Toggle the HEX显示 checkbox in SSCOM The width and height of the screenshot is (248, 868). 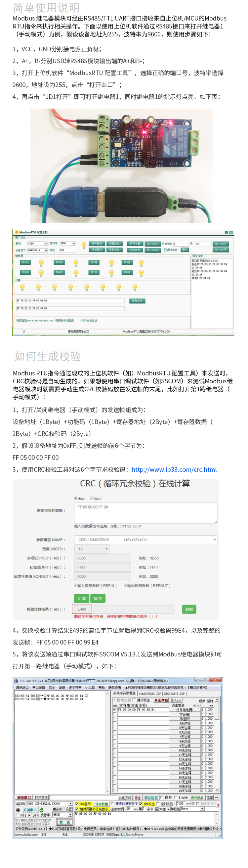(x=76, y=804)
